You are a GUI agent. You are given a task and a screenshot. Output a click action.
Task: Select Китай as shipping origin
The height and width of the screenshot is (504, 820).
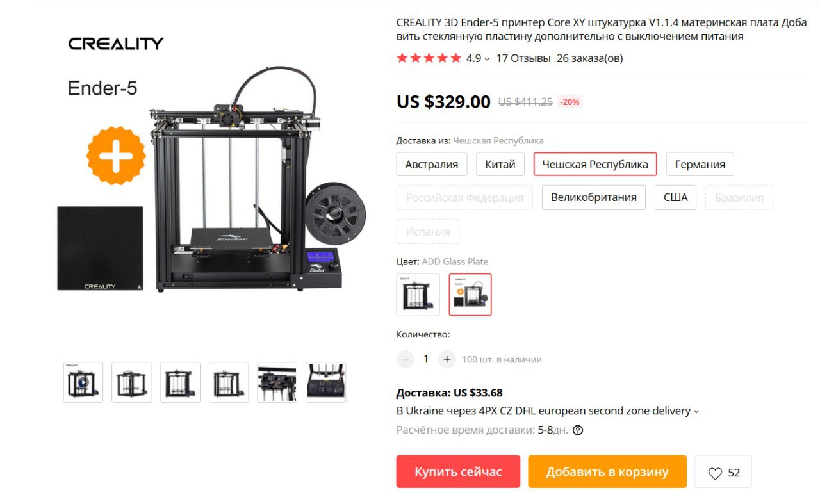(x=500, y=164)
